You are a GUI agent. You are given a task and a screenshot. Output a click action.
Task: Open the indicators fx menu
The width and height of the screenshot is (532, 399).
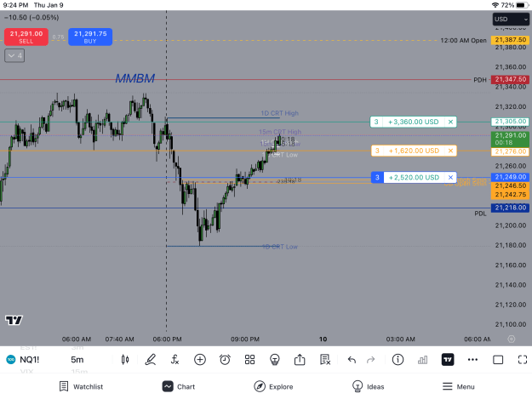(174, 360)
